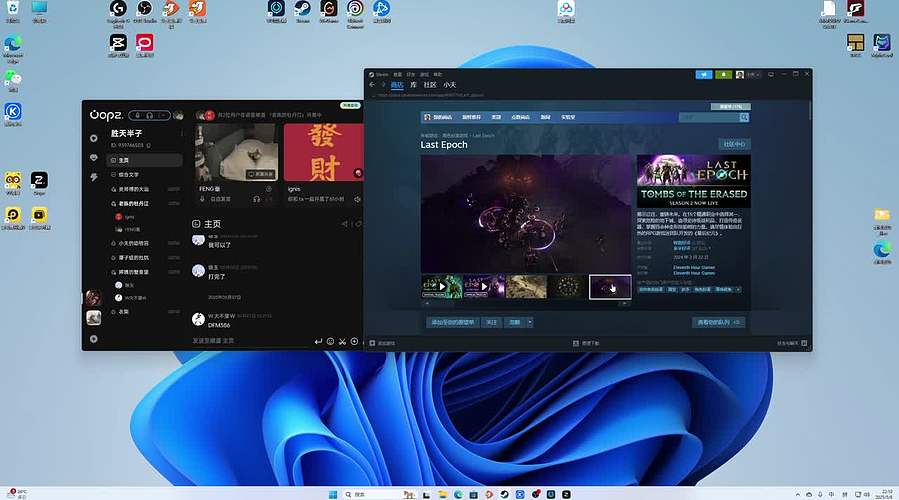Open the 库 tab in Steam
The width and height of the screenshot is (899, 500).
pos(413,85)
